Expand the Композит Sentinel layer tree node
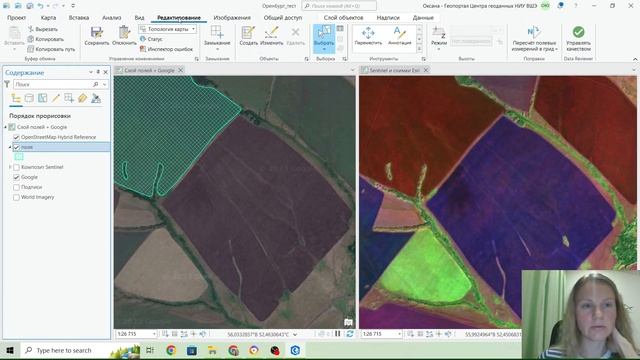The image size is (640, 360). [x=10, y=167]
